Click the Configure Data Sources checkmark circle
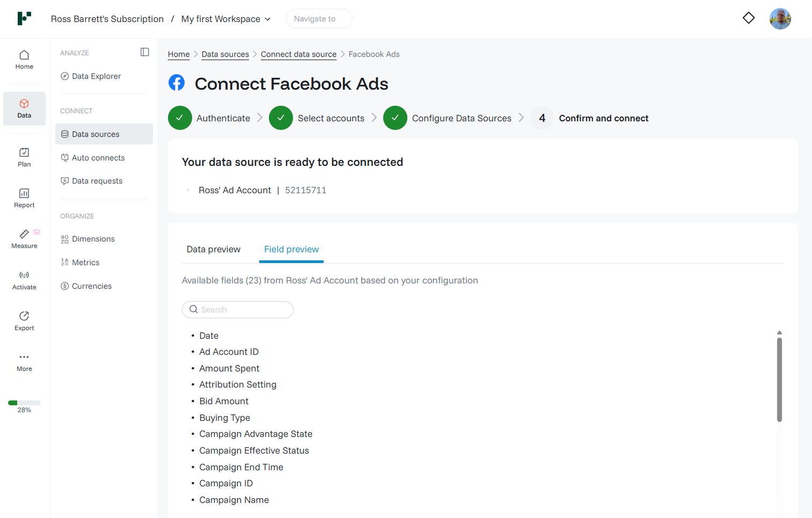Screen dimensions: 812x518 tap(395, 118)
